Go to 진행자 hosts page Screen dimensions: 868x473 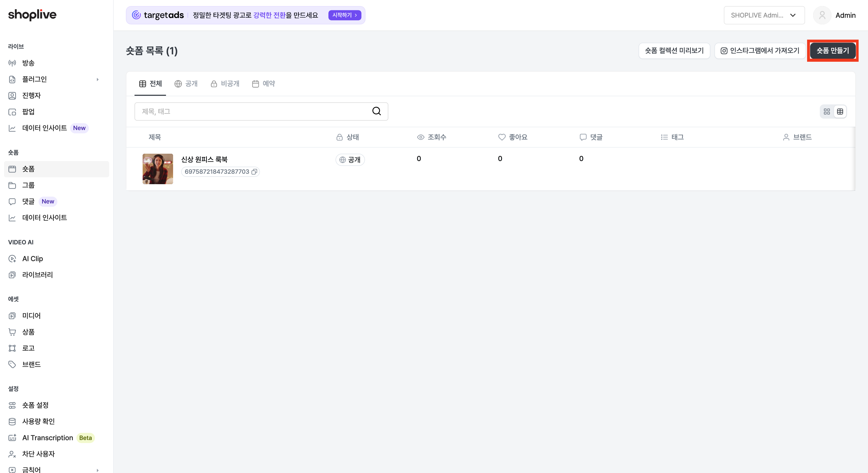coord(56,96)
